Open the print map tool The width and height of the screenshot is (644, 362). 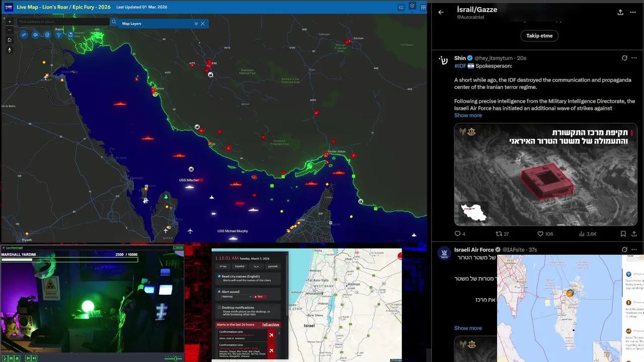click(47, 35)
